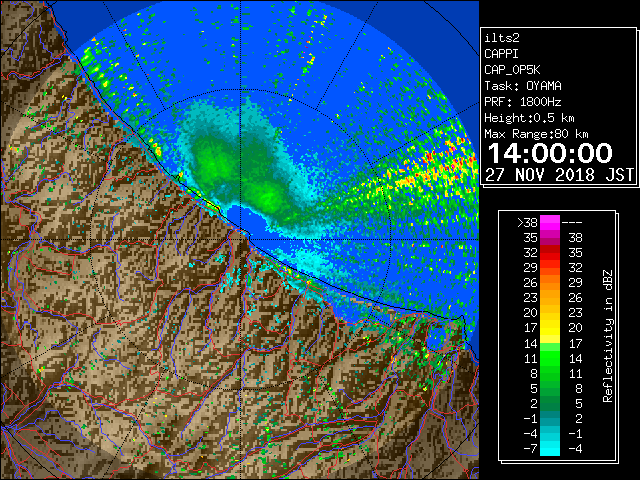
Task: Click the orange 26-29 dBZ legend swatch
Action: (550, 283)
